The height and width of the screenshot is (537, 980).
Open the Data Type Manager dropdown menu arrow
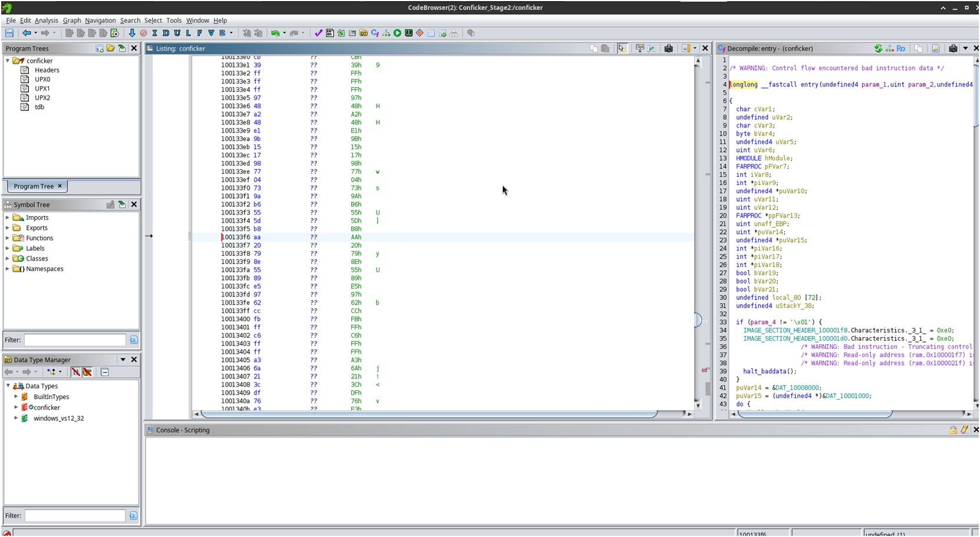123,360
